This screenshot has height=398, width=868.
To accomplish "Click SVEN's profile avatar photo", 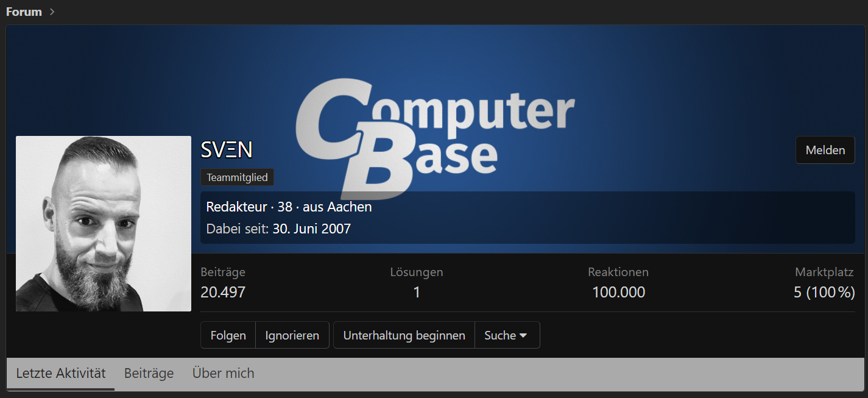I will (x=104, y=224).
